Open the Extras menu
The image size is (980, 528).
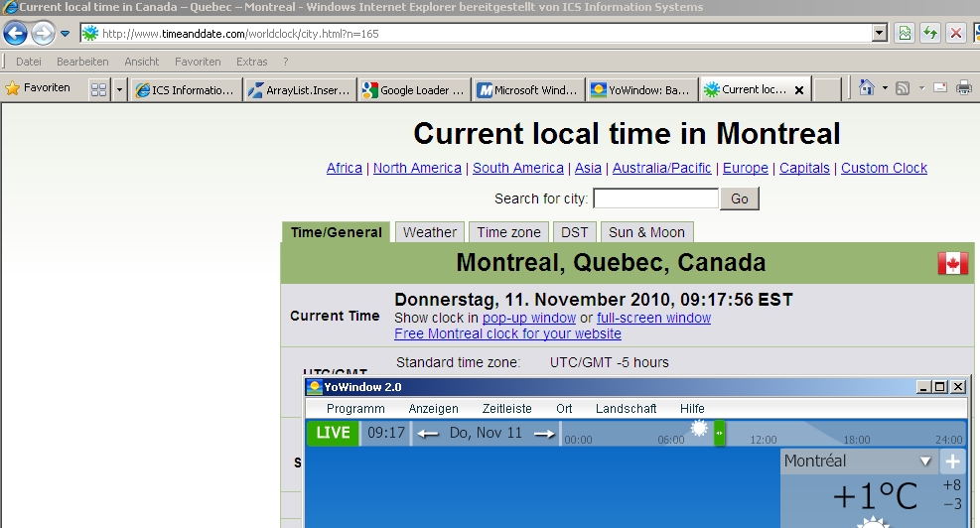pyautogui.click(x=252, y=62)
